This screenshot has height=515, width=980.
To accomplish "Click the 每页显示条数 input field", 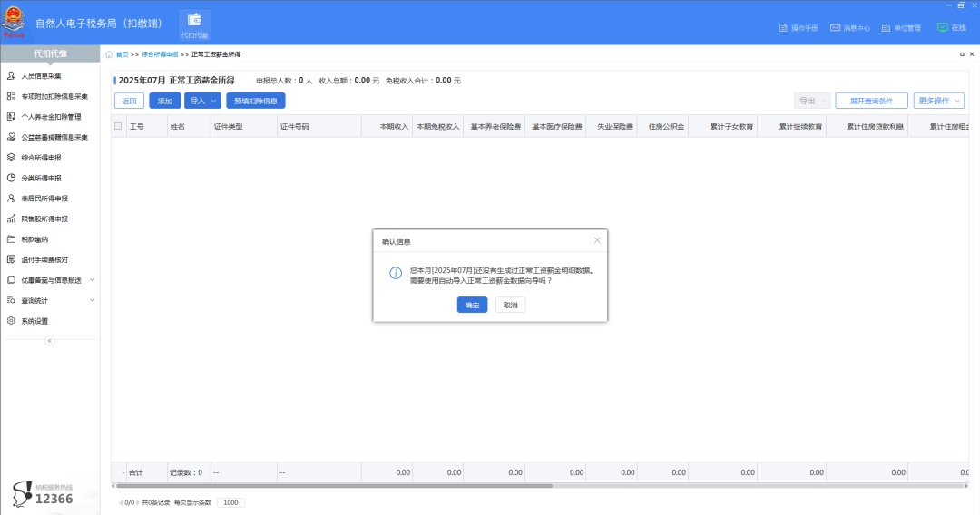I will [x=230, y=502].
